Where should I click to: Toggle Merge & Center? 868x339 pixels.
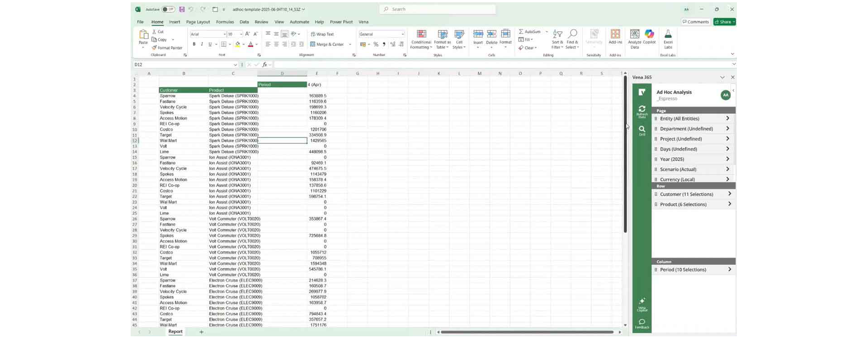328,44
